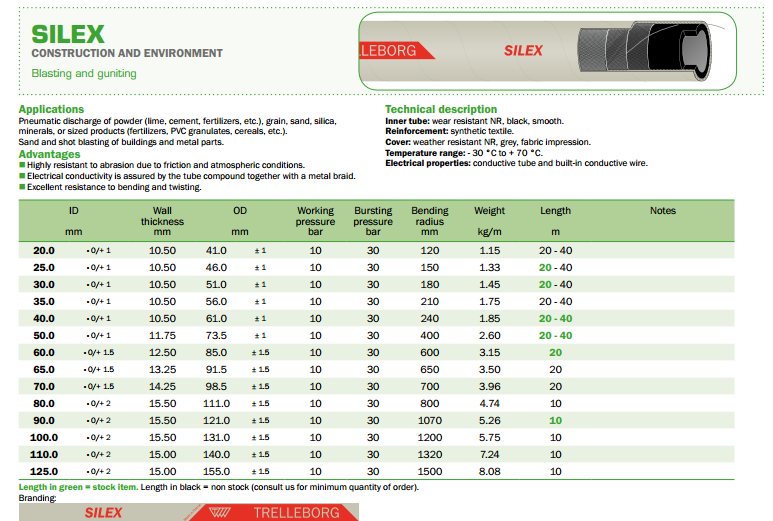Click the weight value 8.08

click(x=489, y=471)
